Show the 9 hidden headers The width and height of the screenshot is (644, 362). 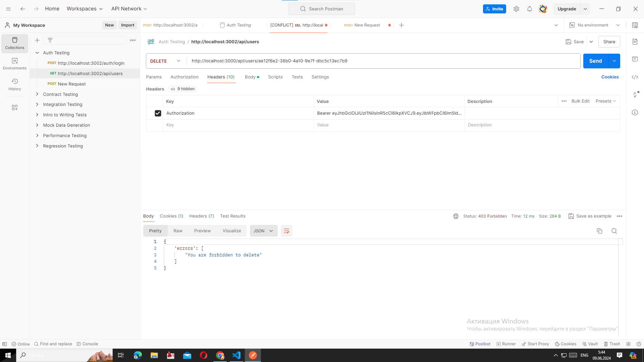click(182, 89)
